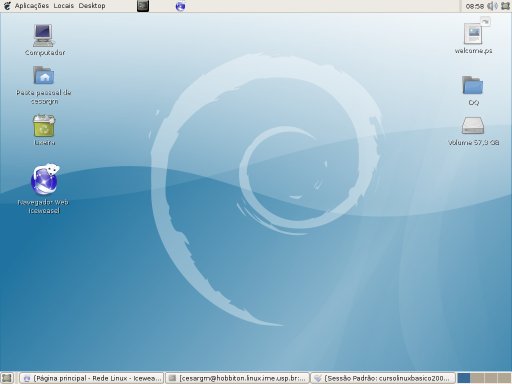This screenshot has height=384, width=512.
Task: Switch to the first (active) workspace
Action: (x=464, y=378)
